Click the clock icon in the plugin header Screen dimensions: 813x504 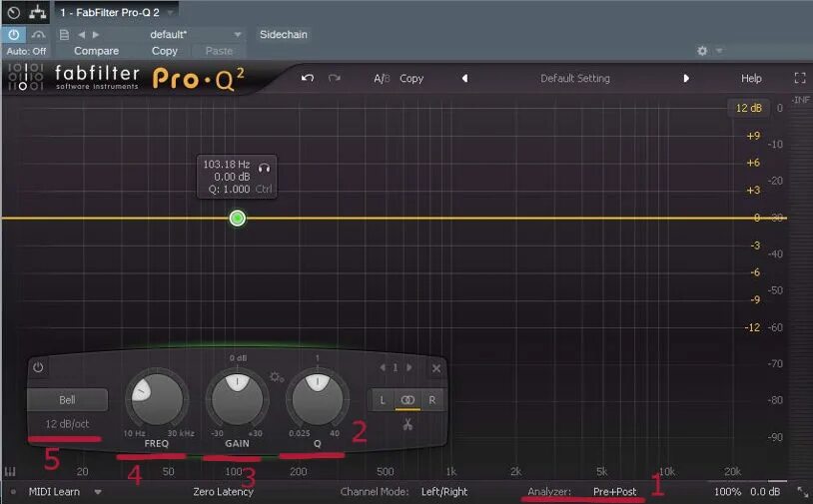pyautogui.click(x=13, y=12)
